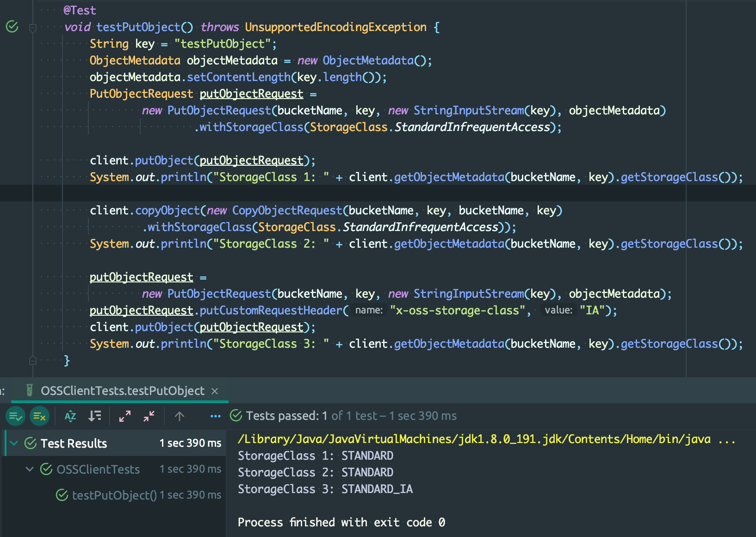Click the UnsupportedEncodingException identifier
The height and width of the screenshot is (537, 756).
(336, 27)
